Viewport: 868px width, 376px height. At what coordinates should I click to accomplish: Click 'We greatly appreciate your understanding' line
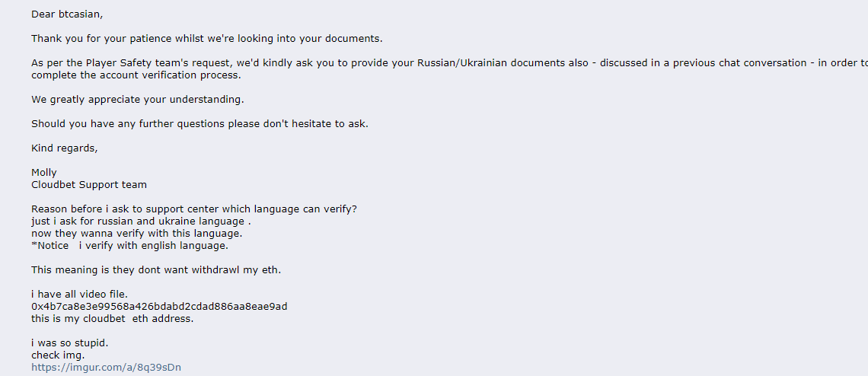[x=137, y=100]
